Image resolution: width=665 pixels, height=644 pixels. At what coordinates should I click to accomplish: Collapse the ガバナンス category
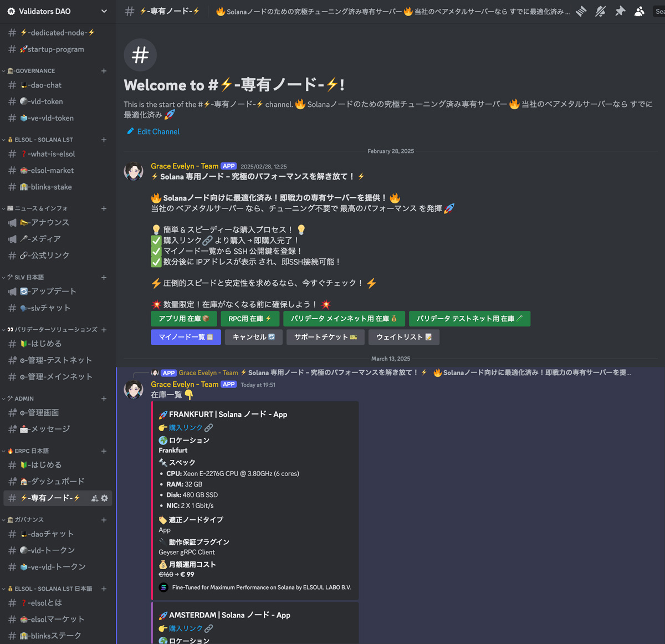(25, 520)
